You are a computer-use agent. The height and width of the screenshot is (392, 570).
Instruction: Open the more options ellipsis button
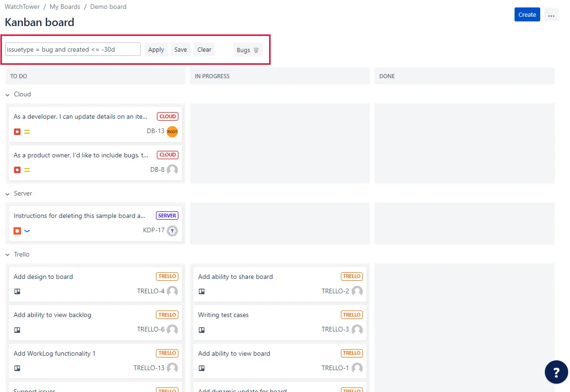click(551, 15)
